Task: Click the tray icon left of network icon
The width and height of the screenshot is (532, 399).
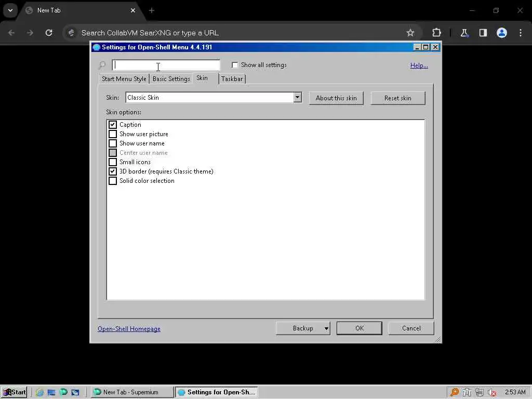Action: [467, 392]
